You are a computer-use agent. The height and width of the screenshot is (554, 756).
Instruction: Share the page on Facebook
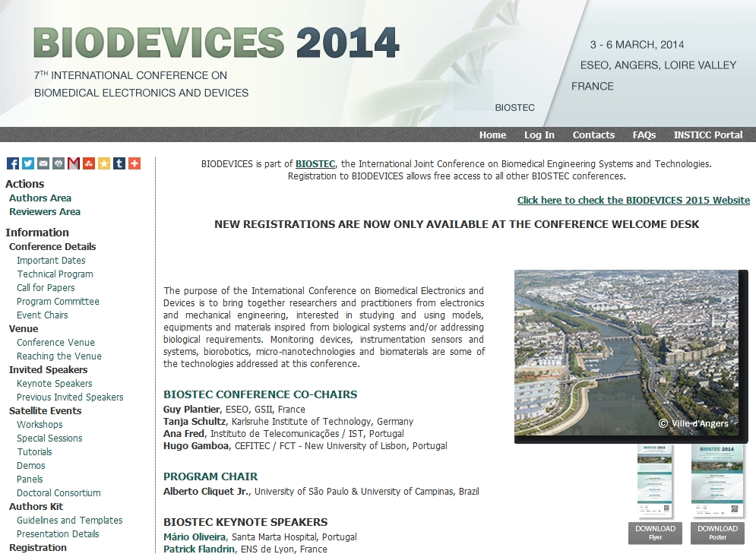pos(13,163)
